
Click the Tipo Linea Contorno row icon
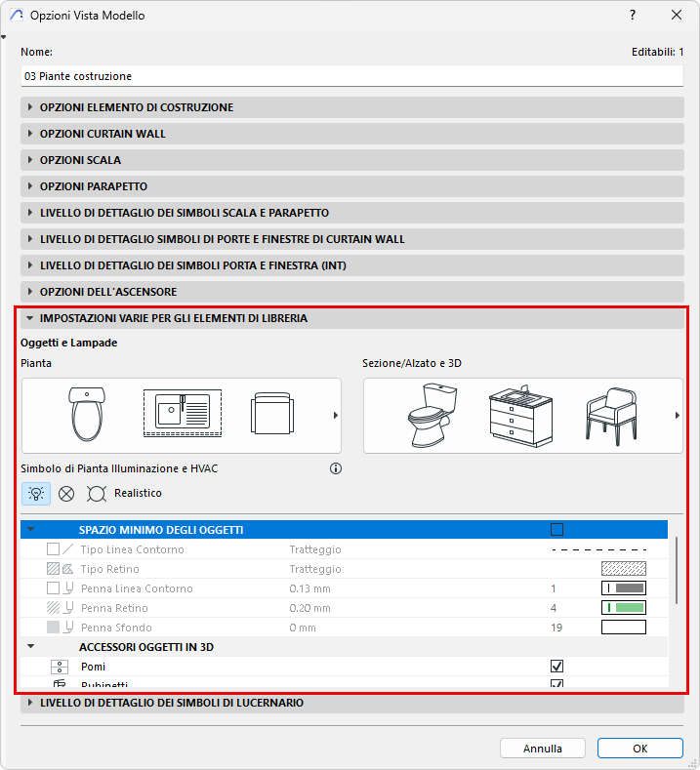60,549
